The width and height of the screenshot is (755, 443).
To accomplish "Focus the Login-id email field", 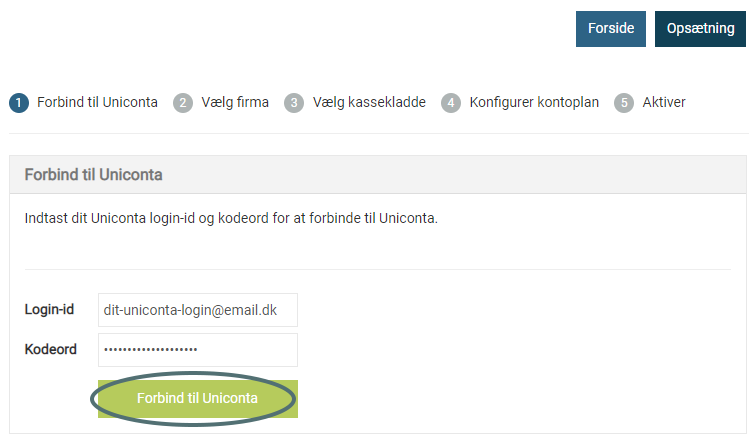I will [198, 310].
